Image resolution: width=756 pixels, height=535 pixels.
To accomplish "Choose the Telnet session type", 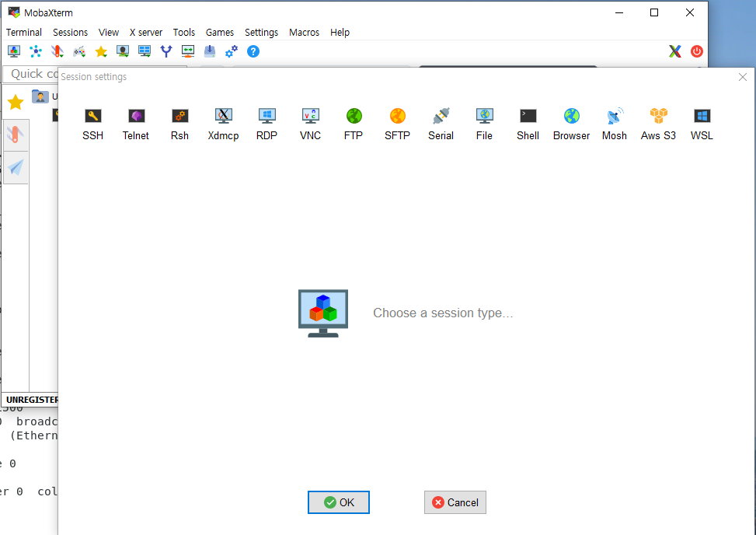I will [136, 124].
